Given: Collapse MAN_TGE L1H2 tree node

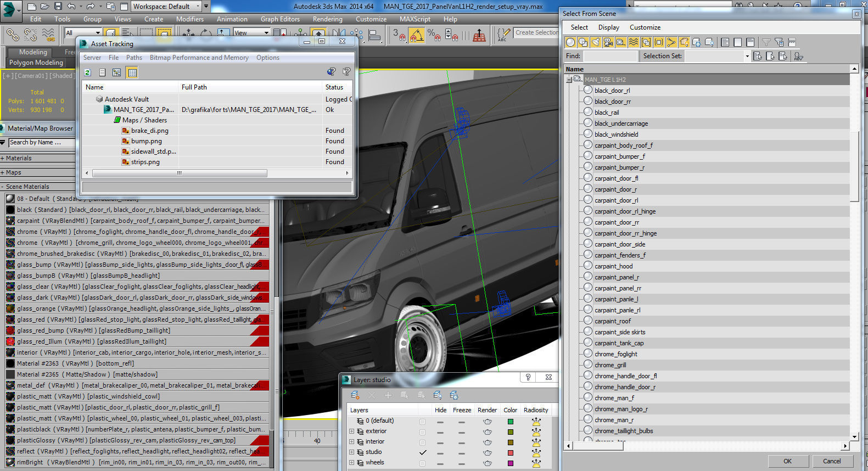Looking at the screenshot, I should pyautogui.click(x=569, y=80).
